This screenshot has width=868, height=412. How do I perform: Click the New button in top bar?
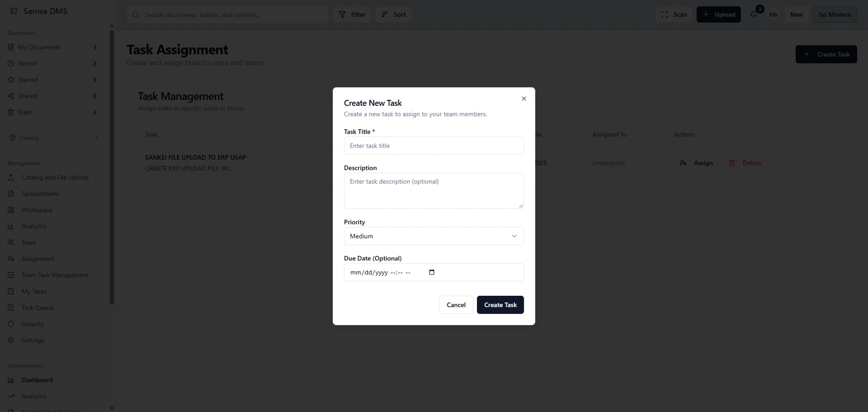click(x=796, y=14)
